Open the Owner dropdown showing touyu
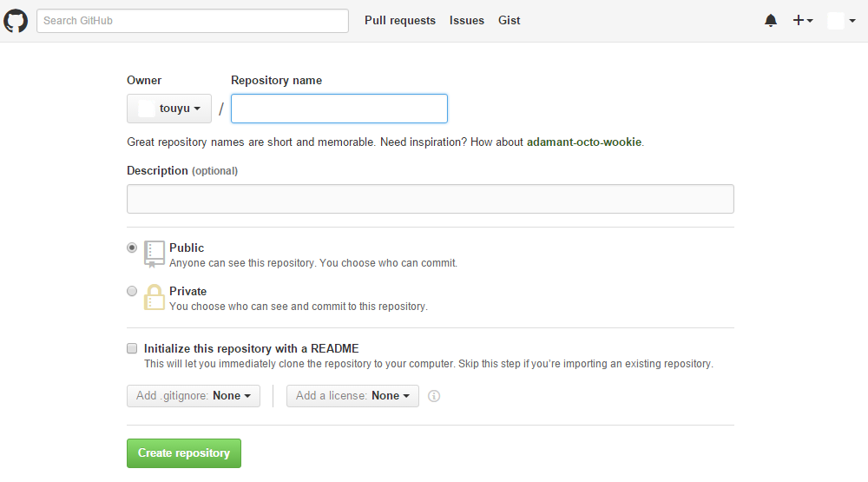868x482 pixels. coord(169,109)
